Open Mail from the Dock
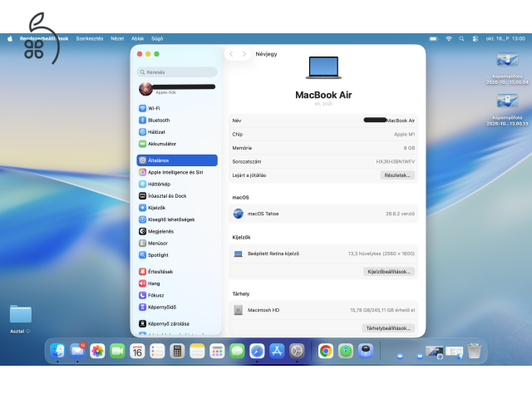 [77, 351]
